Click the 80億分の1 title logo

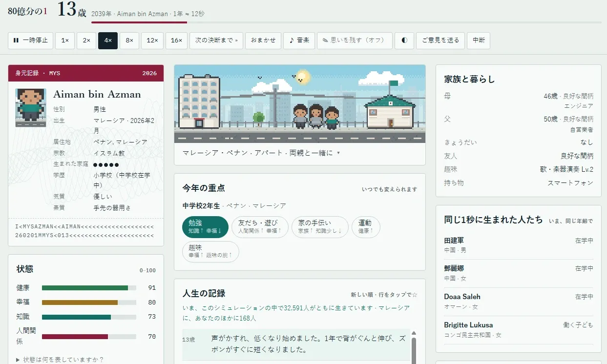pyautogui.click(x=27, y=10)
